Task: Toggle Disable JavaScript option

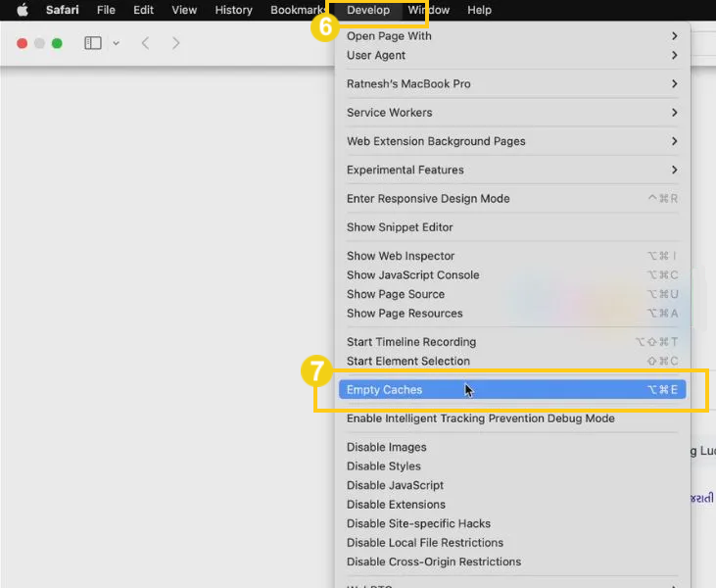Action: [x=512, y=486]
